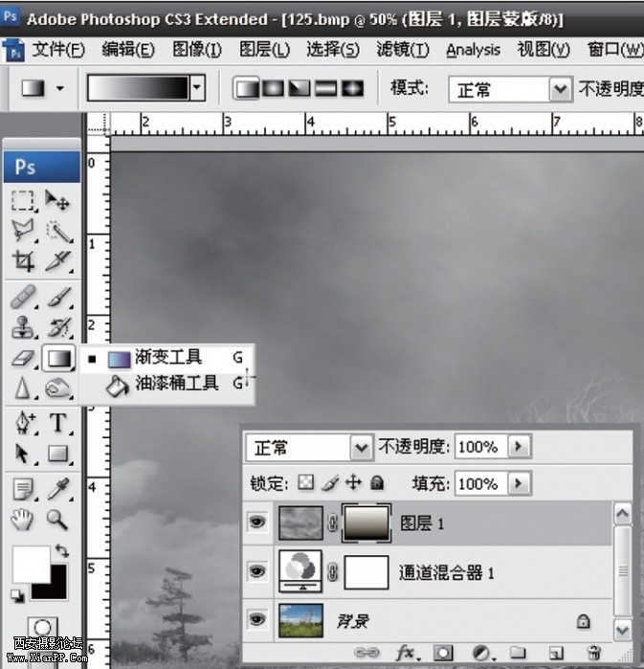
Task: Select the Hand tool
Action: (x=24, y=520)
